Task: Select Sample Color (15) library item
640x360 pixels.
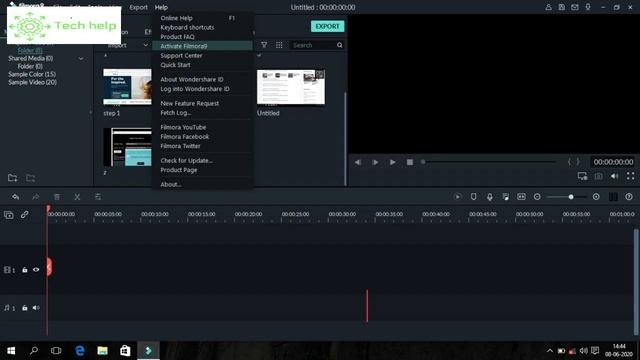Action: click(32, 74)
